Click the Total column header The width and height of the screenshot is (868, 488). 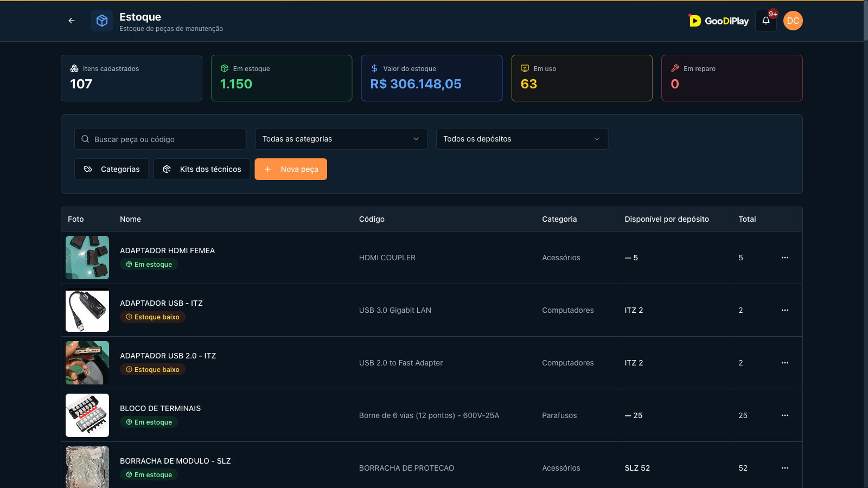(x=747, y=219)
